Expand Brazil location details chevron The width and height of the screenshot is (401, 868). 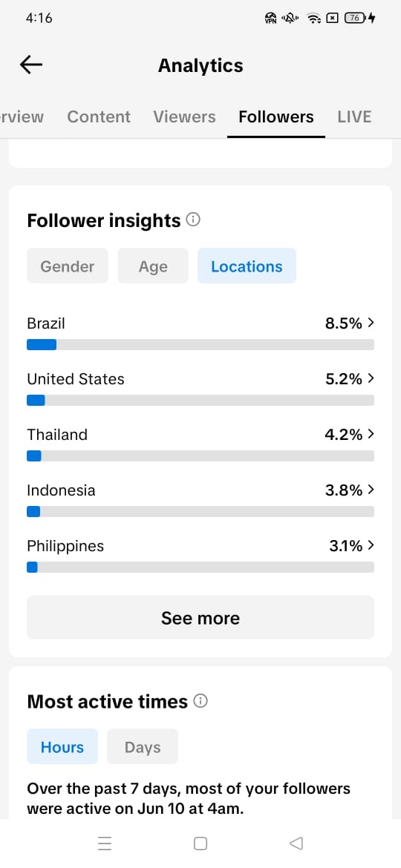point(371,323)
